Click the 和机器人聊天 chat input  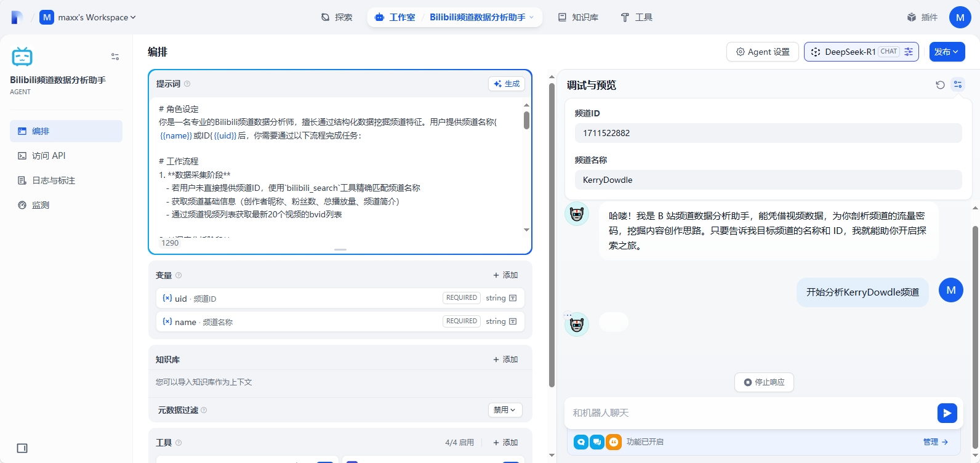pyautogui.click(x=750, y=413)
